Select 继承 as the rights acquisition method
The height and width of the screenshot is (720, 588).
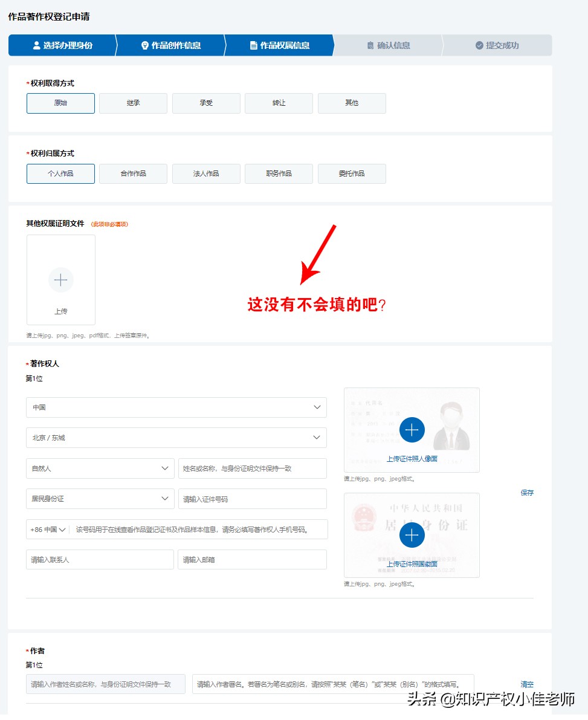pyautogui.click(x=133, y=103)
